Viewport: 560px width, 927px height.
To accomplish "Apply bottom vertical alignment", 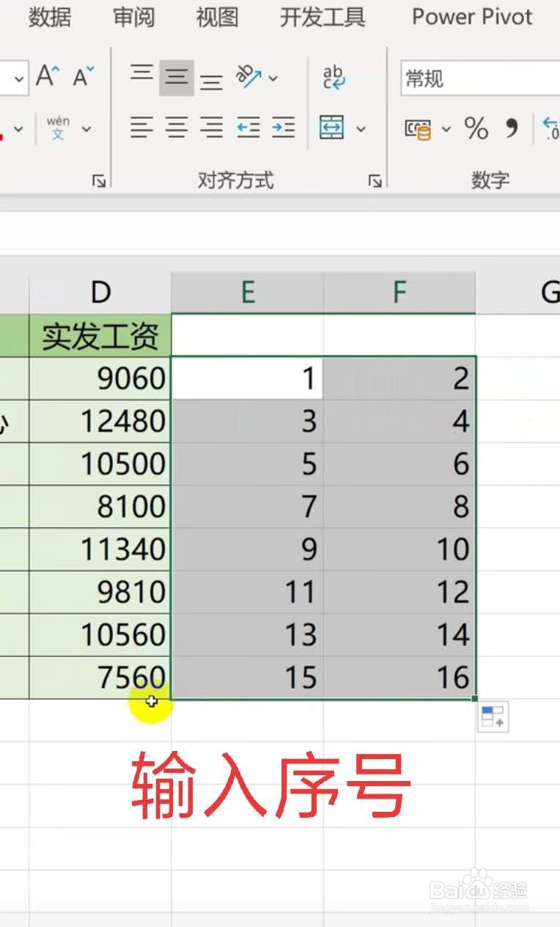I will coord(211,78).
